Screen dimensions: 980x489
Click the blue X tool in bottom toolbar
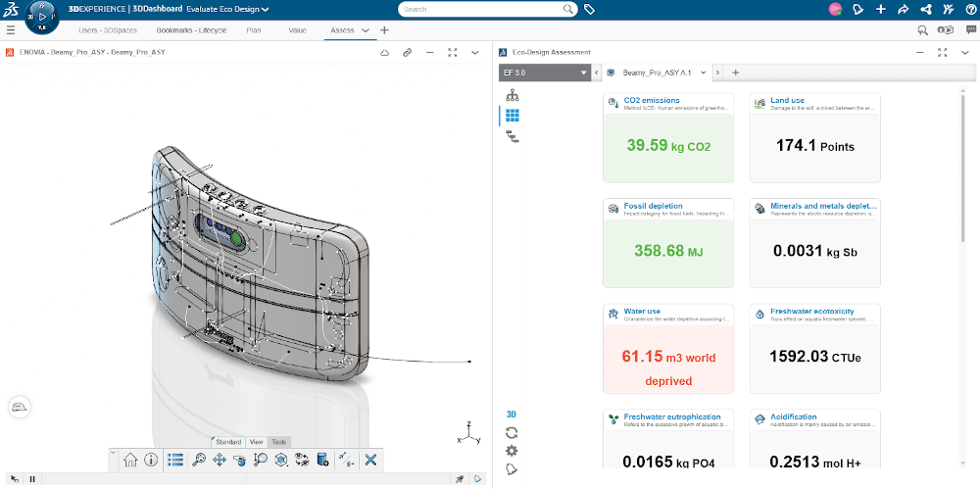pos(370,460)
